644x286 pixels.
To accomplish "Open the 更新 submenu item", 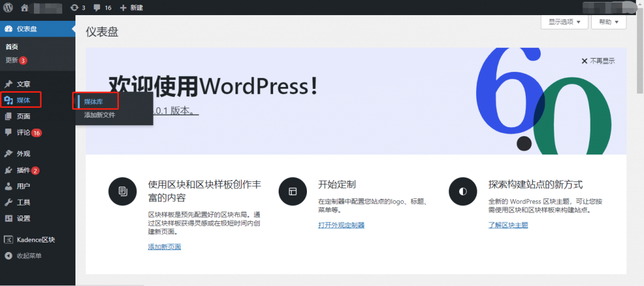I will 16,60.
